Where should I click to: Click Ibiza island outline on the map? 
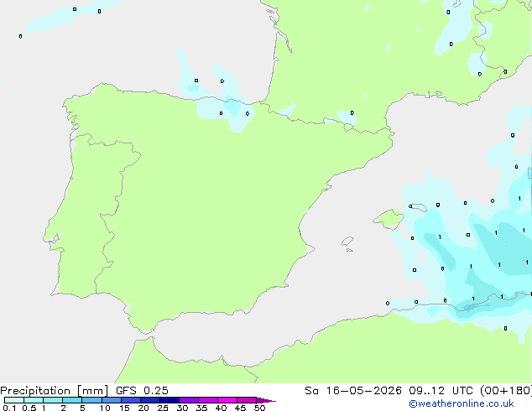tap(347, 242)
